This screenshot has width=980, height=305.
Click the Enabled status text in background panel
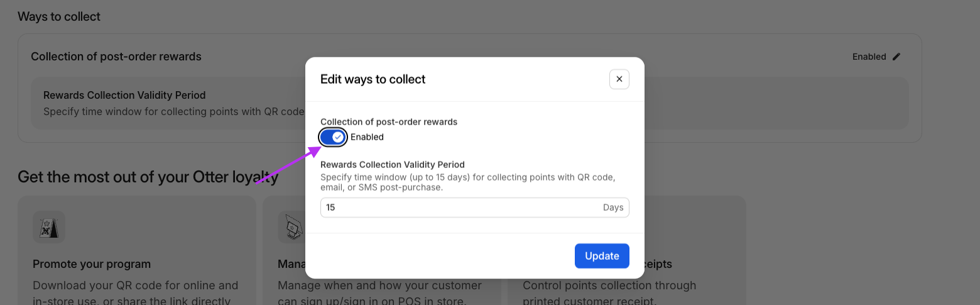point(869,57)
